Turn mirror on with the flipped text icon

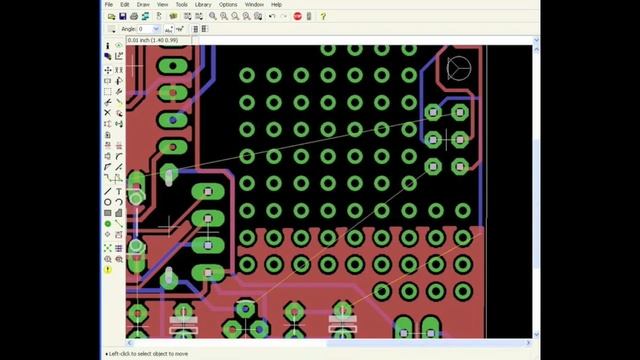click(180, 29)
